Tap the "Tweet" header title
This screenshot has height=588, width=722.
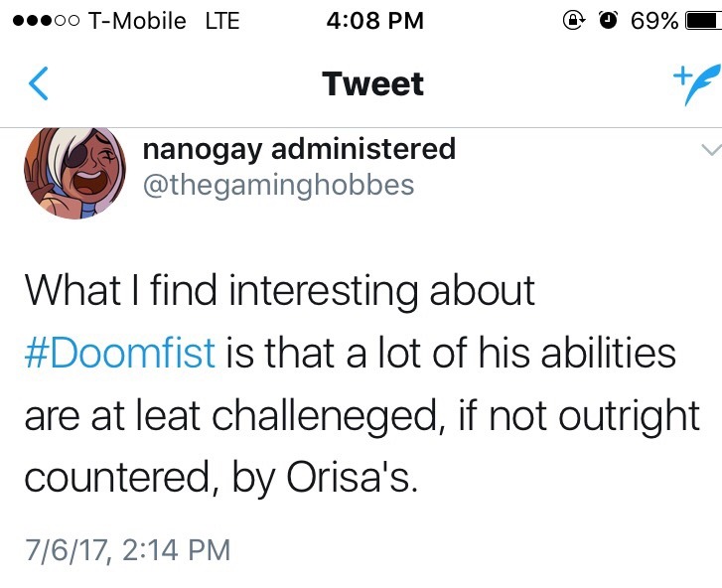373,83
